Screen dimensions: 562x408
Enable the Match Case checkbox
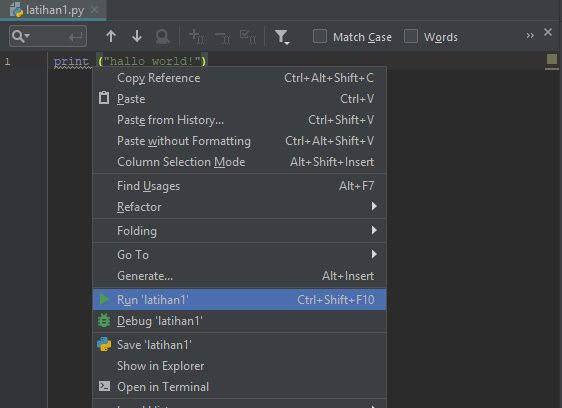coord(320,36)
